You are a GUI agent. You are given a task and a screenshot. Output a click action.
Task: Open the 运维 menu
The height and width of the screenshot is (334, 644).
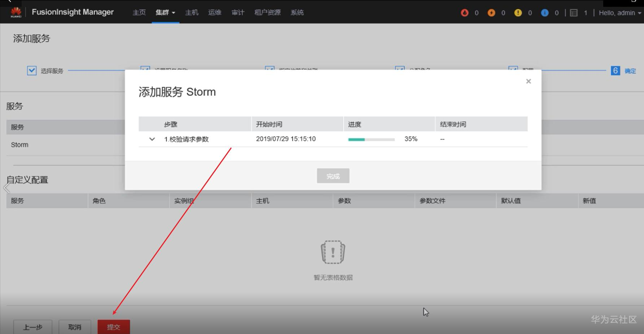tap(215, 13)
